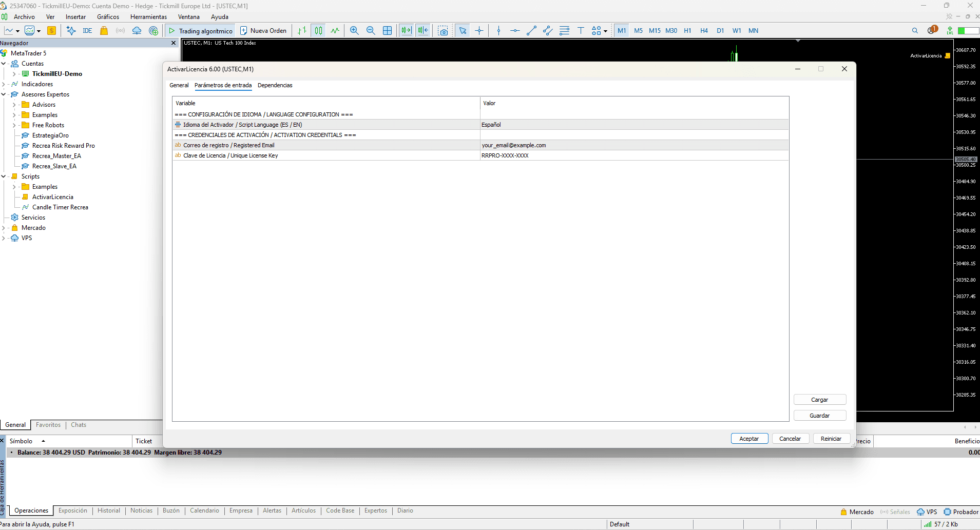980x530 pixels.
Task: Switch chart to D1 timeframe
Action: (720, 31)
